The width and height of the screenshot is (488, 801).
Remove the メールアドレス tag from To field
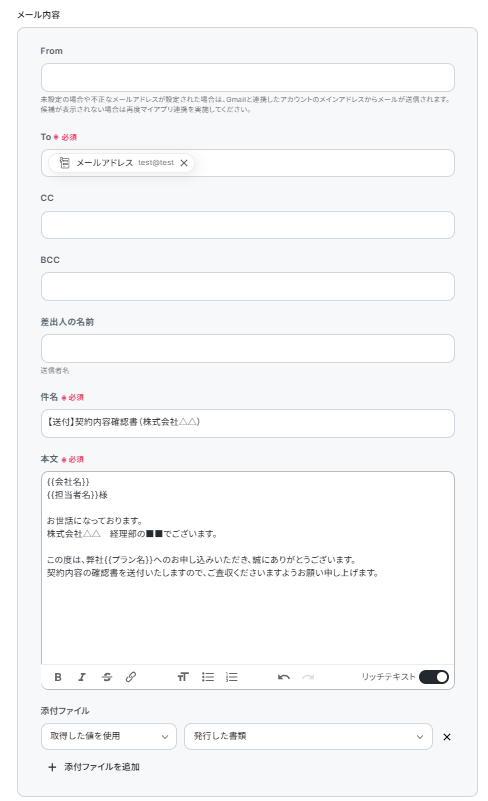coord(184,163)
